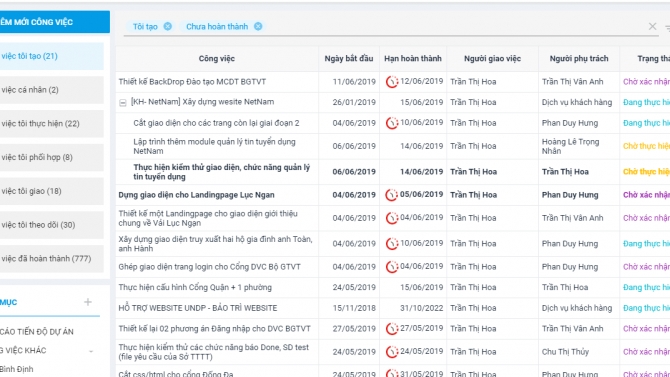
Task: Remove the 'Chưa hoàn thành' filter chip
Action: (x=258, y=27)
